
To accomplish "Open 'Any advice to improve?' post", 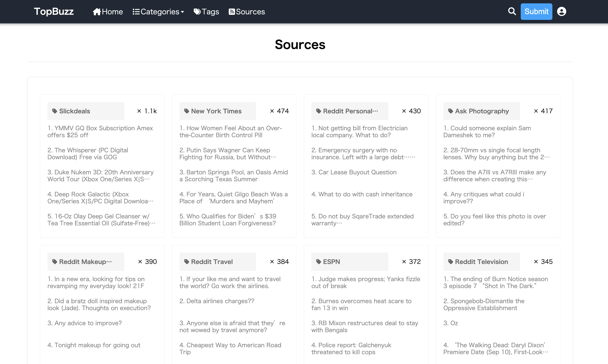I will (x=84, y=323).
